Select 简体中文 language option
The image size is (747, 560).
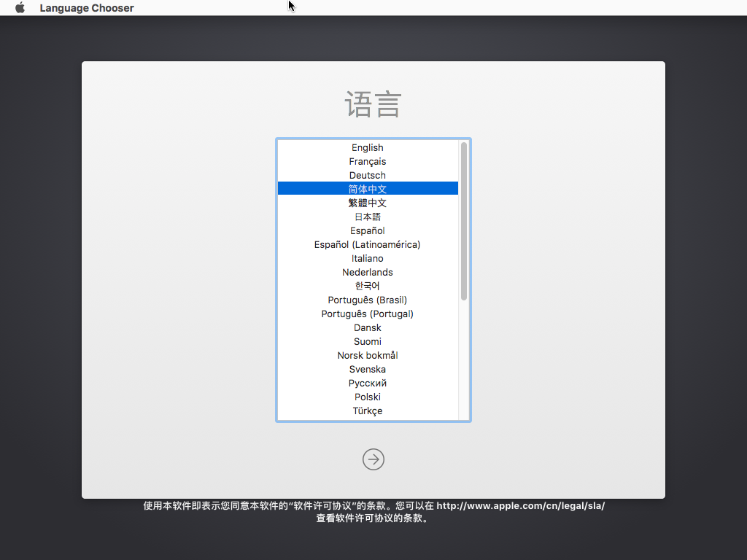(x=367, y=189)
